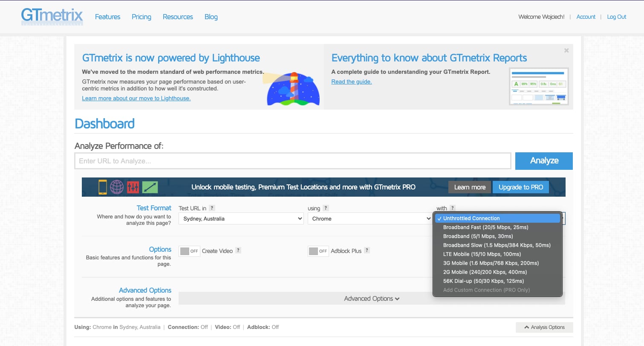Click the Enter URL to Analyze field

[293, 161]
